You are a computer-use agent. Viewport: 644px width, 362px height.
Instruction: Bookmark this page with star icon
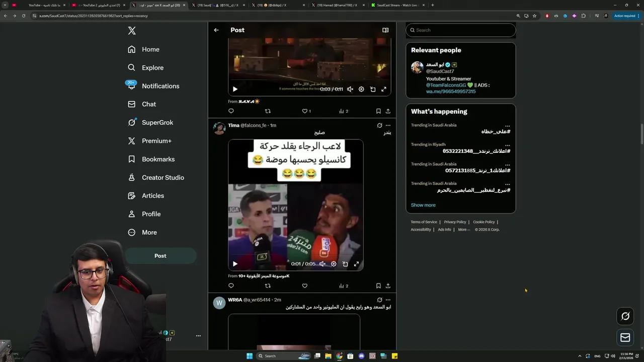(x=534, y=16)
